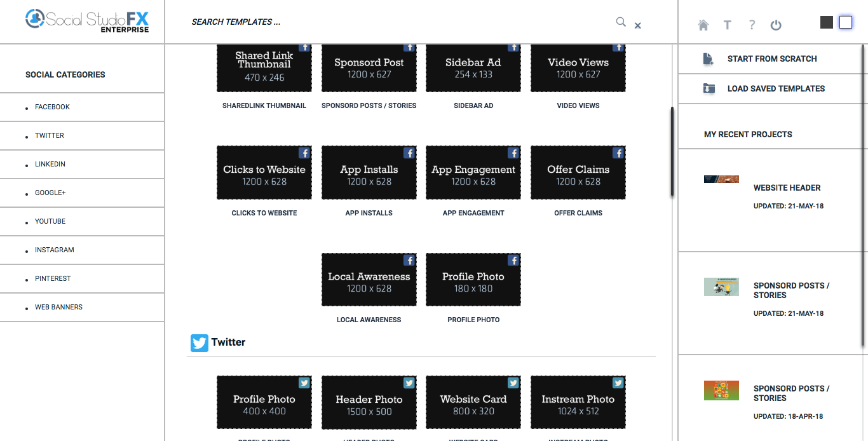Click the LOCAL AWARENESS caption

[x=369, y=320]
